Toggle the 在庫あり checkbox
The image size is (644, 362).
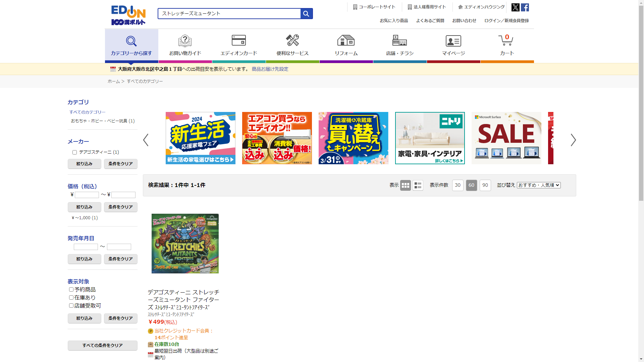point(71,298)
